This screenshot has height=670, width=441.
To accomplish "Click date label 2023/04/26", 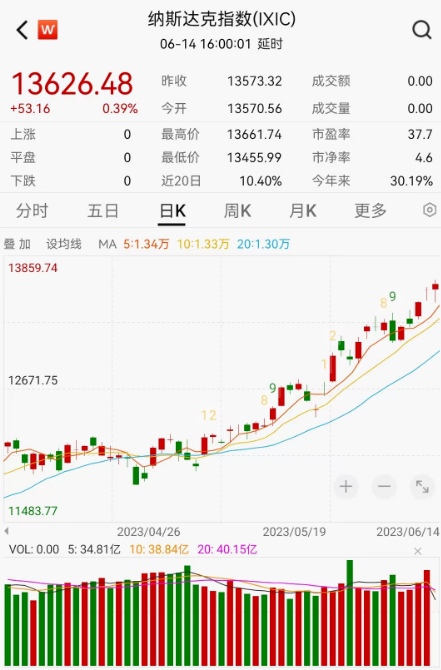I will [148, 532].
